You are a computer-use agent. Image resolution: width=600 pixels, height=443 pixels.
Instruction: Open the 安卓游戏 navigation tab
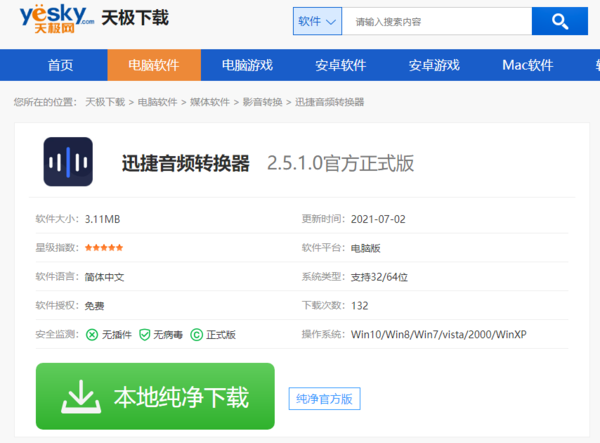tap(434, 65)
